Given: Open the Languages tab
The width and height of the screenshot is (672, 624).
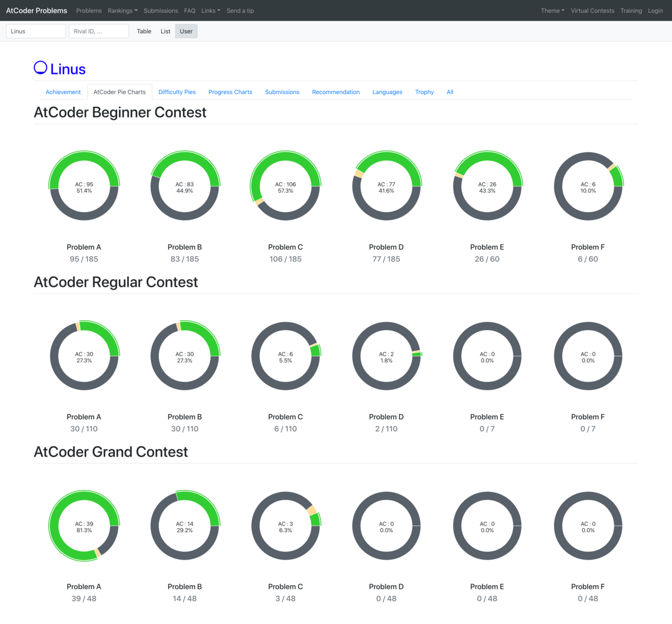Looking at the screenshot, I should click(388, 92).
